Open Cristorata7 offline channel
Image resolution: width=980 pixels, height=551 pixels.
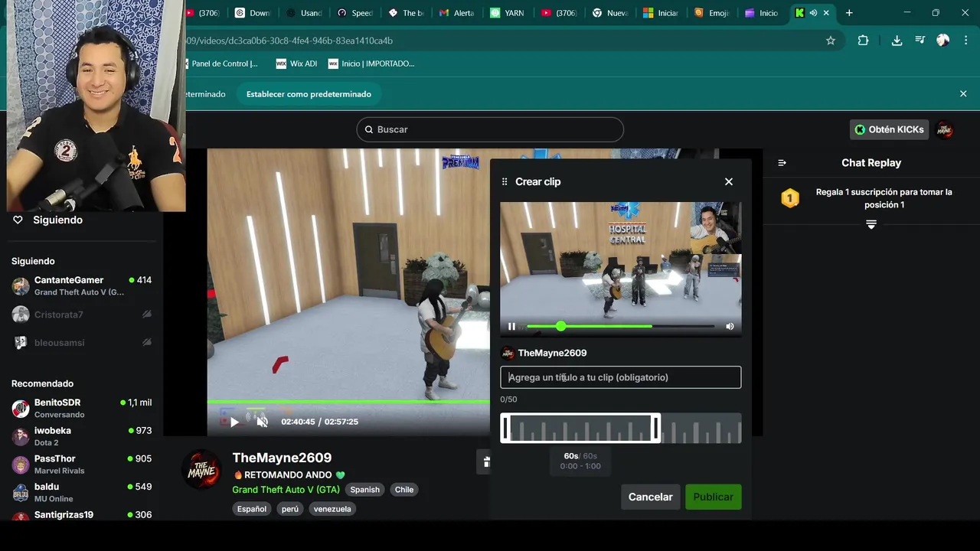coord(81,315)
